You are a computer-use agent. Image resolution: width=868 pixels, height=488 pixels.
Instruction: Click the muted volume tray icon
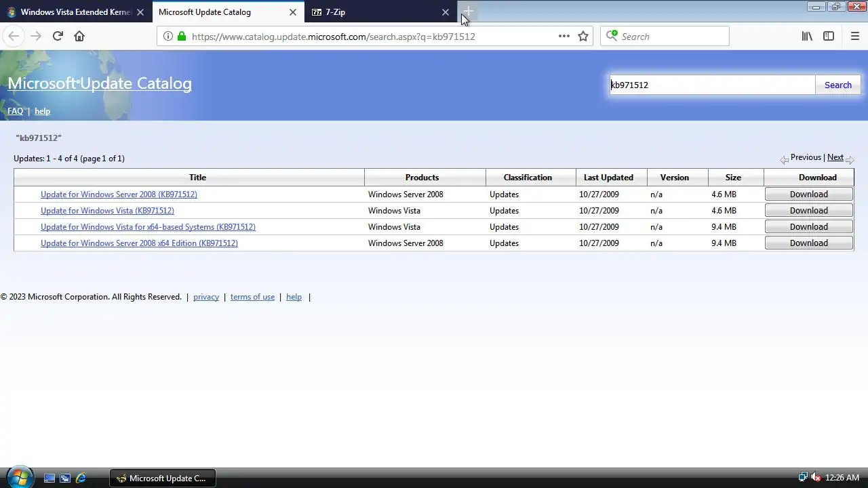816,478
